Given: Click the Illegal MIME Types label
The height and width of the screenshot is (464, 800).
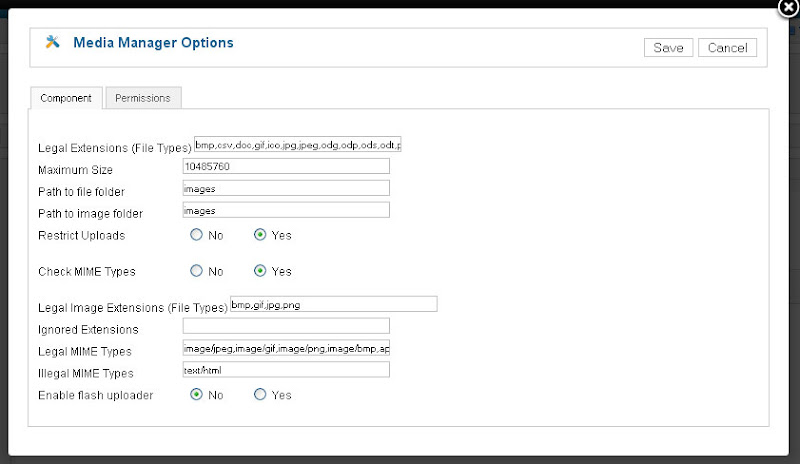Looking at the screenshot, I should point(86,374).
